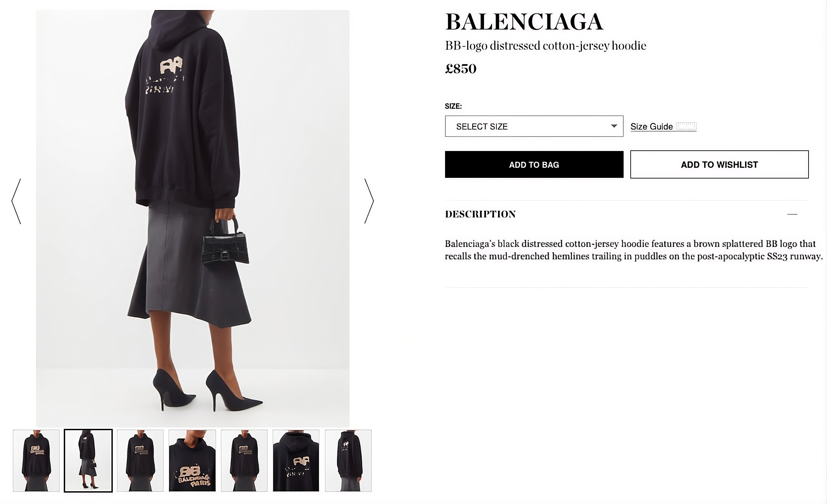
Task: Advance to the next product image arrow
Action: [x=369, y=201]
